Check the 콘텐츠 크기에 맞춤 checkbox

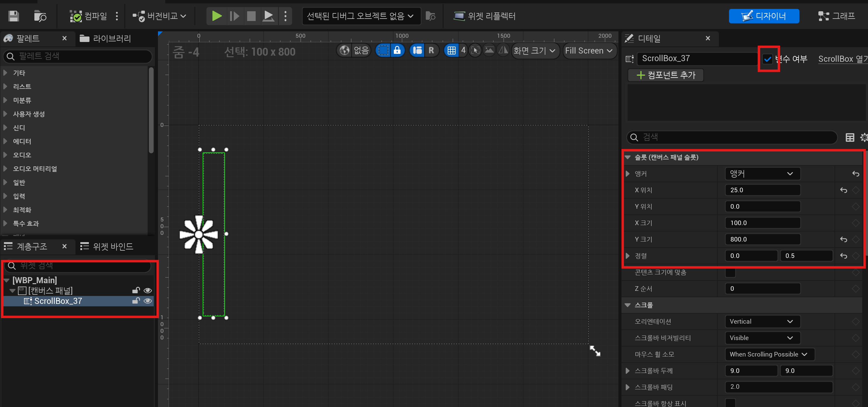click(730, 272)
